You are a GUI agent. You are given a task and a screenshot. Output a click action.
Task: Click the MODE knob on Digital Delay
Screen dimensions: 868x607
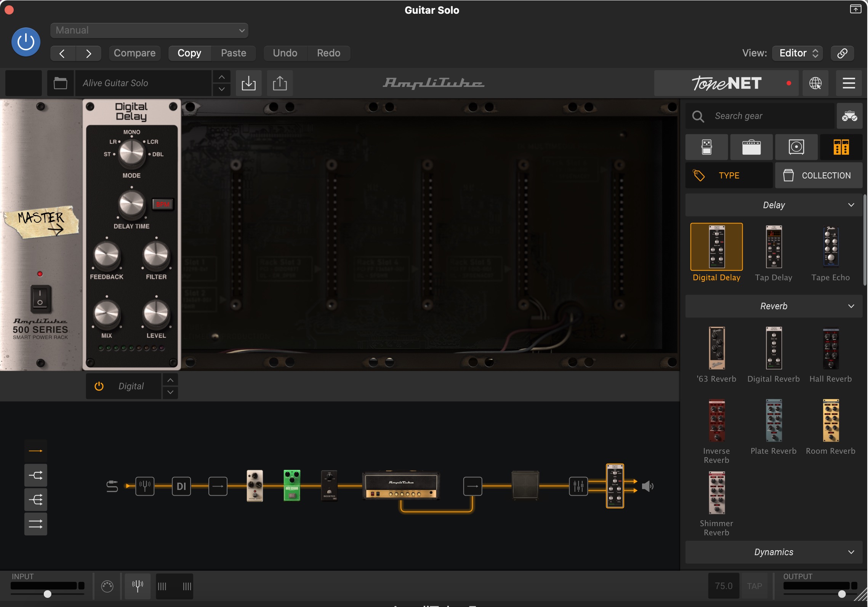132,153
